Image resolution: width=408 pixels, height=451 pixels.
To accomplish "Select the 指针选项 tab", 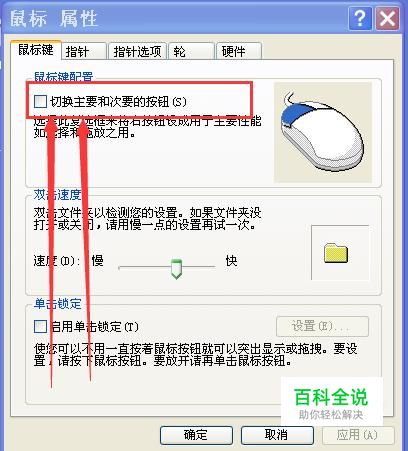I will point(137,52).
